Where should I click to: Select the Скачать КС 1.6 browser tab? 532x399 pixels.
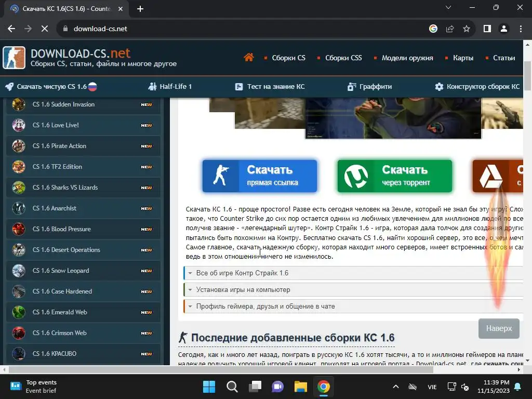click(x=66, y=9)
